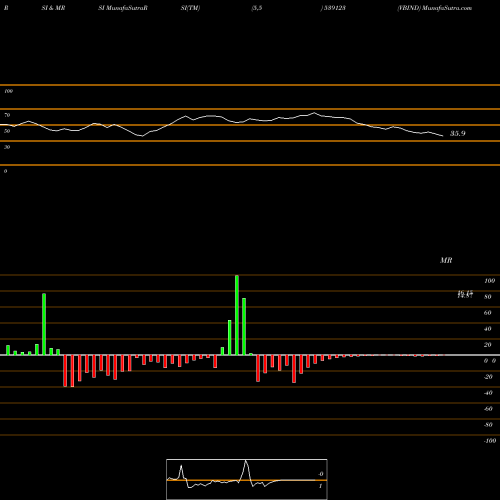The width and height of the screenshot is (500, 500).
Task: Click the 'MR' panel title label
Action: coord(446,260)
